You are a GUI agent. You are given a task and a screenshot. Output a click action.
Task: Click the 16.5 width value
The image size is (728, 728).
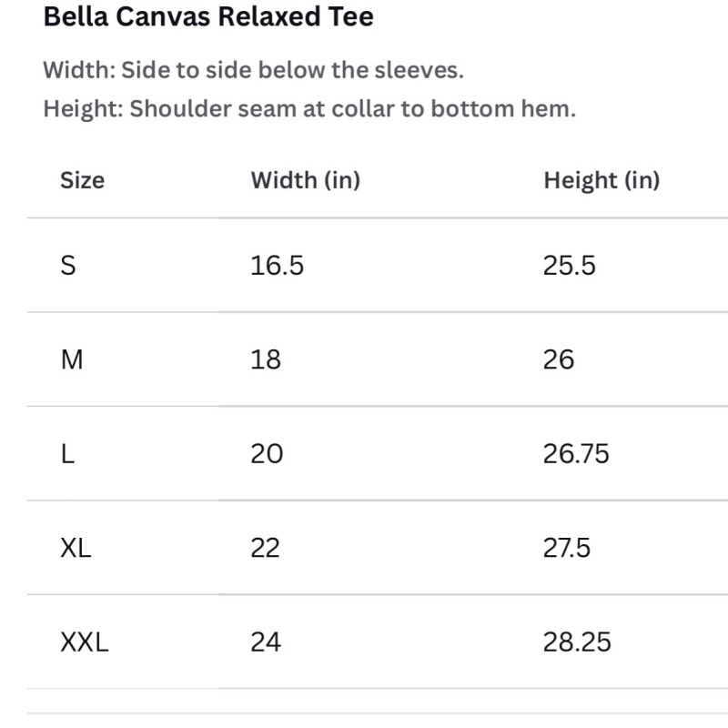tap(278, 266)
